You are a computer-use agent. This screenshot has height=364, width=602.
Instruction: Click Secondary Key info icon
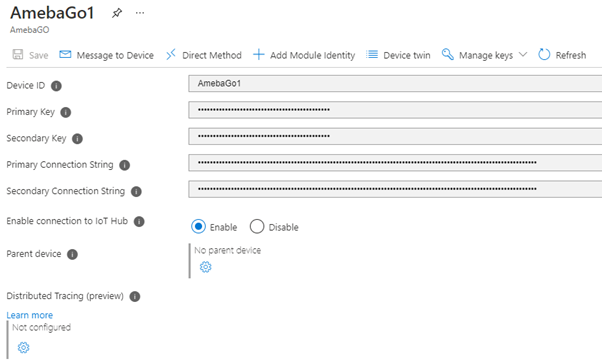[x=78, y=139]
